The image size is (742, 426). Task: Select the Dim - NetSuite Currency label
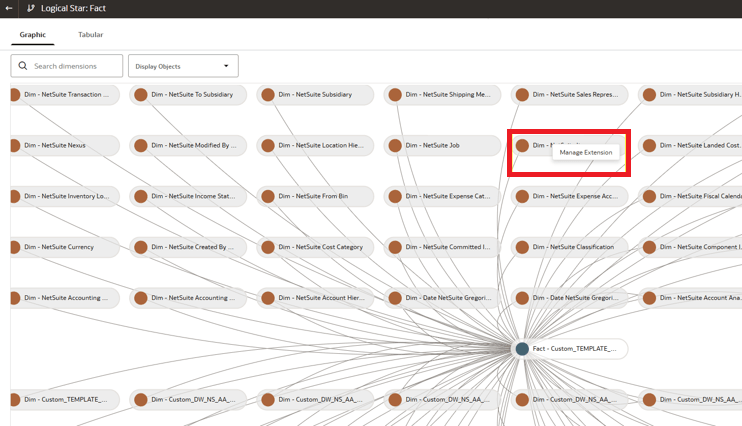coord(59,247)
